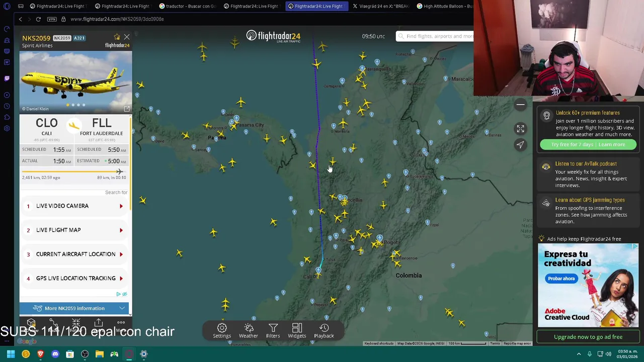644x362 pixels.
Task: Click the browser back arrow
Action: [x=20, y=19]
